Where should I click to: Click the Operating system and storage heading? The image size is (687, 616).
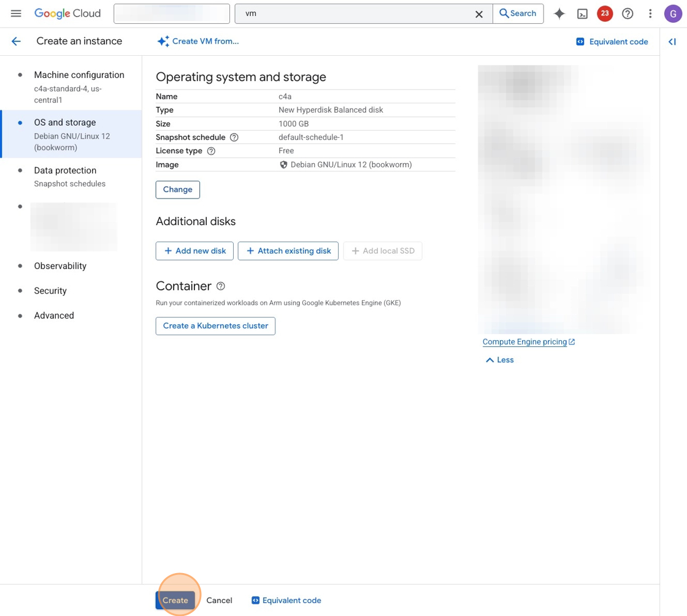coord(241,77)
